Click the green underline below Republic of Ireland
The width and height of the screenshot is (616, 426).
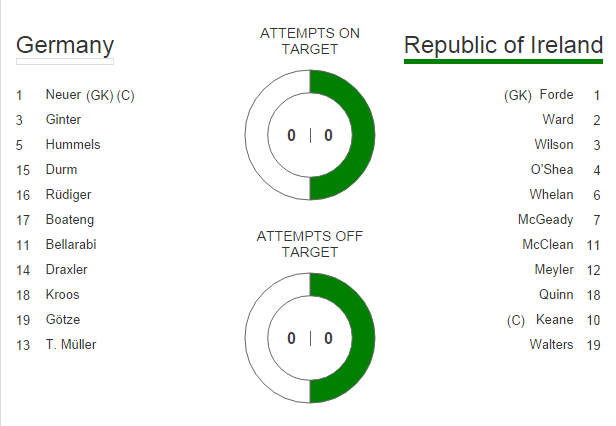click(x=503, y=61)
